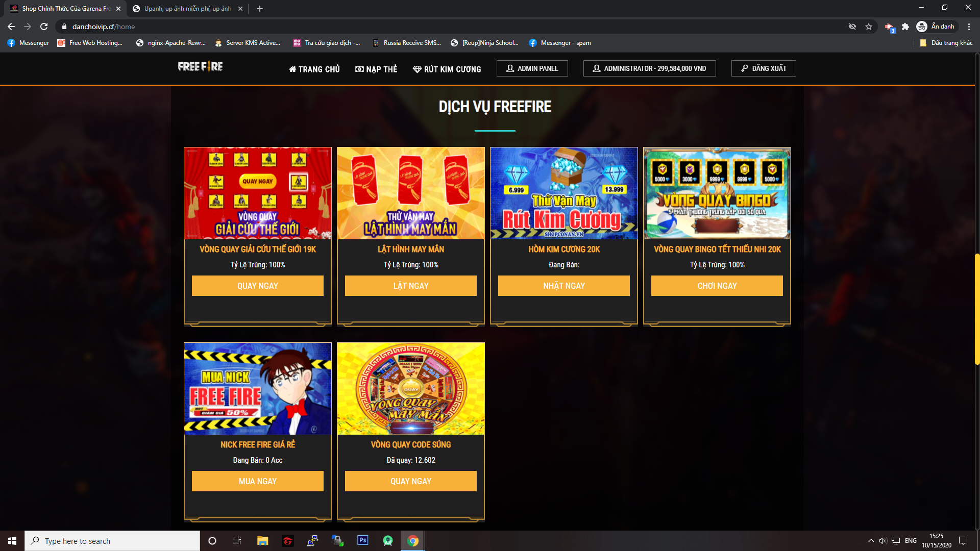Launch Garena from taskbar

[x=288, y=541]
